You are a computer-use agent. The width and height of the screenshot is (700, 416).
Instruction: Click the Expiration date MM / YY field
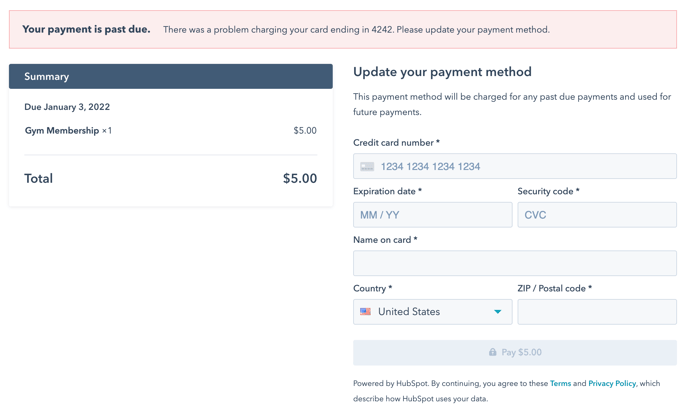(433, 215)
